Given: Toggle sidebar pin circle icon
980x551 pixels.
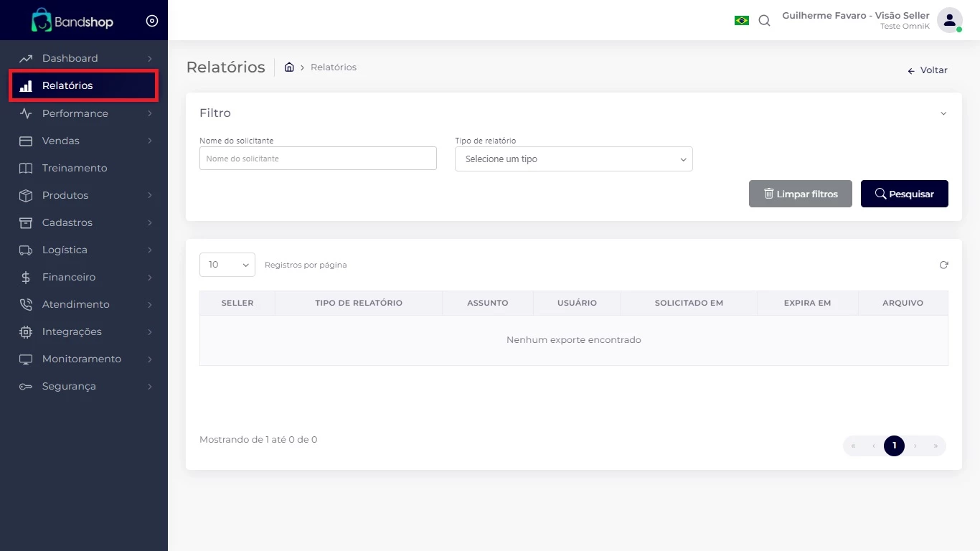Looking at the screenshot, I should point(151,21).
